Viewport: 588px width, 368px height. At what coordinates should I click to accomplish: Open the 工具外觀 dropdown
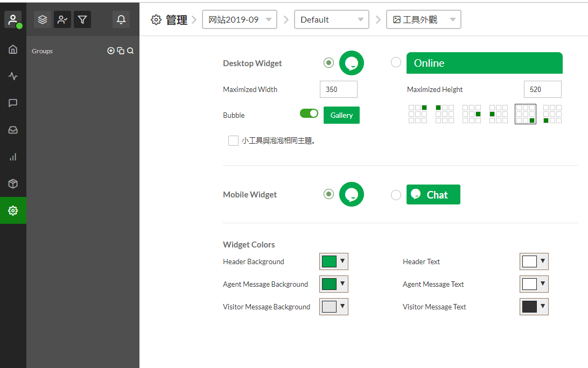[x=424, y=20]
